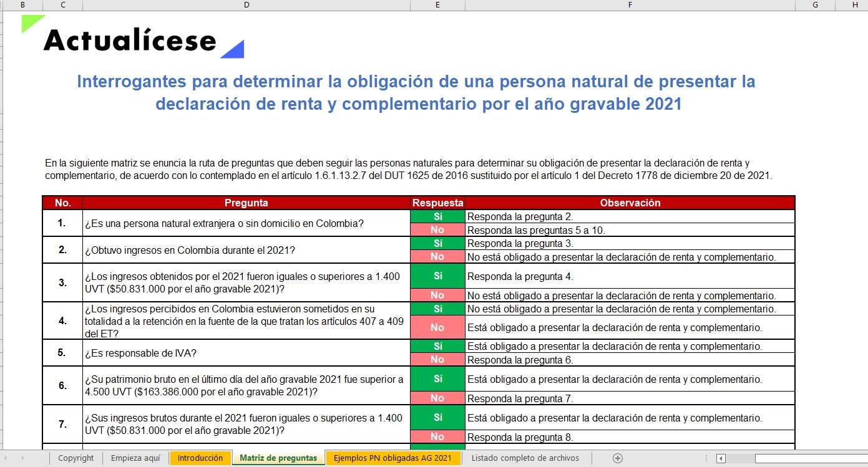Click the horizontal scrollbar left arrow

(x=721, y=458)
